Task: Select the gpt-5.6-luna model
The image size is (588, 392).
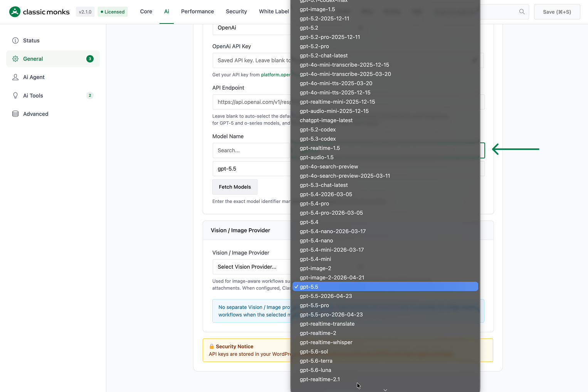Action: tap(385, 370)
